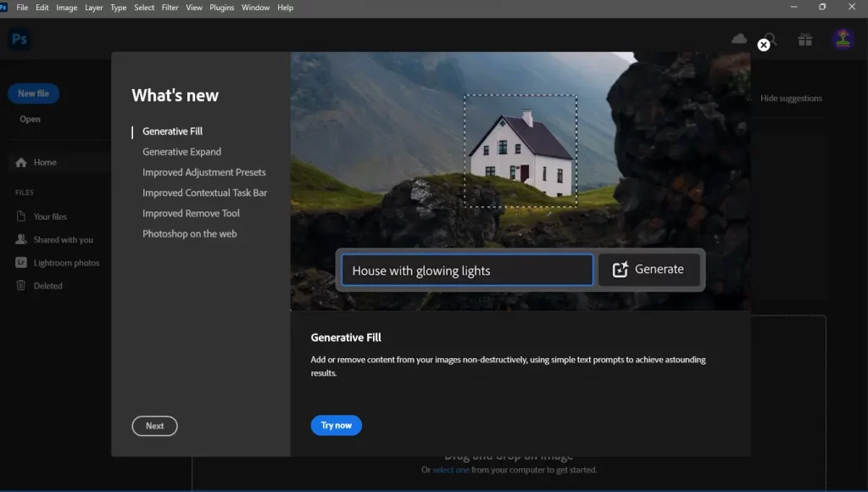Open the Creative Cloud sync status icon
This screenshot has width=868, height=492.
(x=739, y=39)
